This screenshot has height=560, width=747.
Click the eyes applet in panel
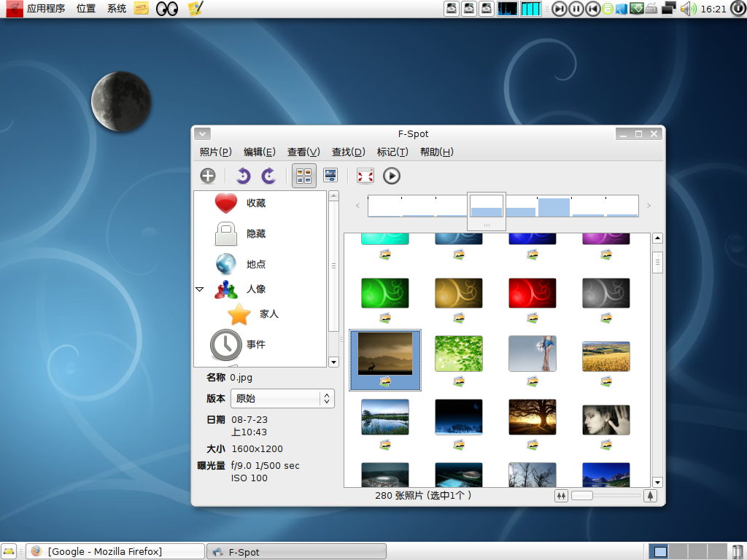[167, 9]
